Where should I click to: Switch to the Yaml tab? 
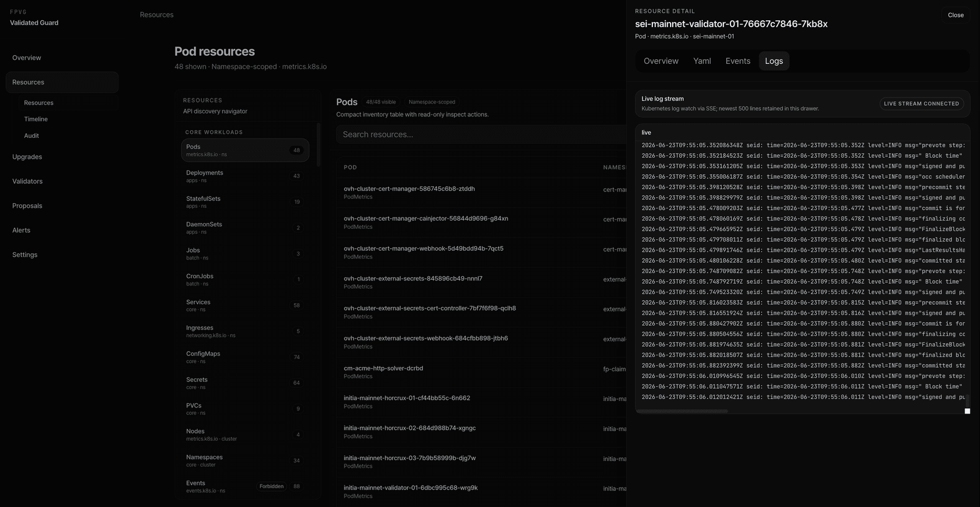(x=702, y=61)
